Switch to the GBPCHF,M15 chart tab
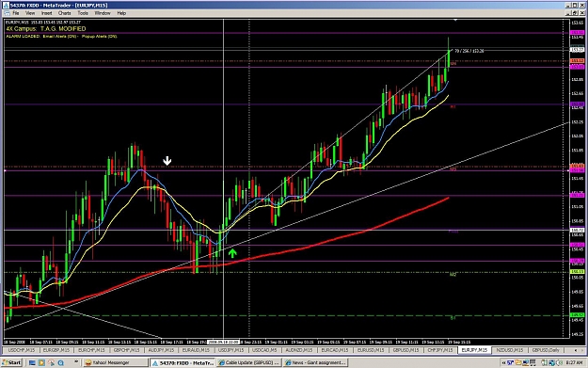The height and width of the screenshot is (368, 588). click(126, 350)
